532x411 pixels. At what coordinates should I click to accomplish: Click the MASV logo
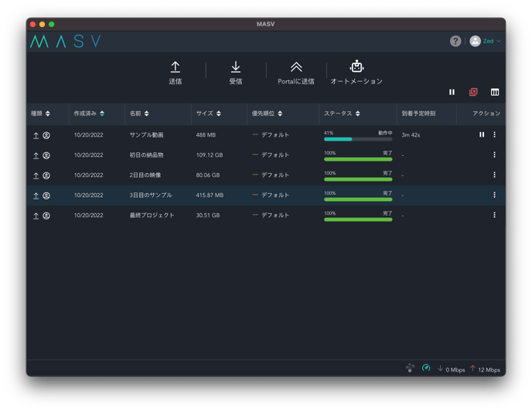(66, 41)
